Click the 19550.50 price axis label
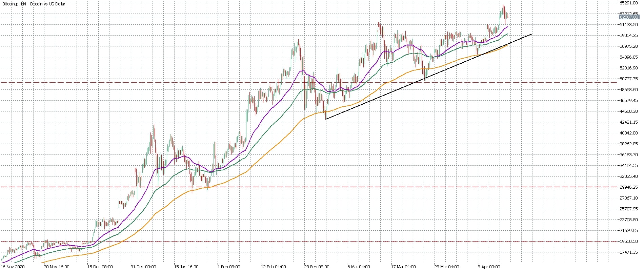Viewport: 644px width, 271px height. tap(629, 242)
